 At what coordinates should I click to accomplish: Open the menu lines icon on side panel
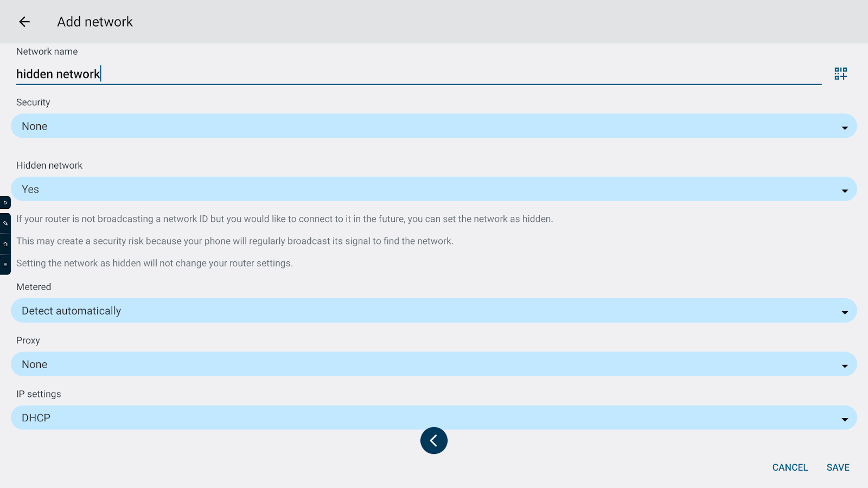5,265
